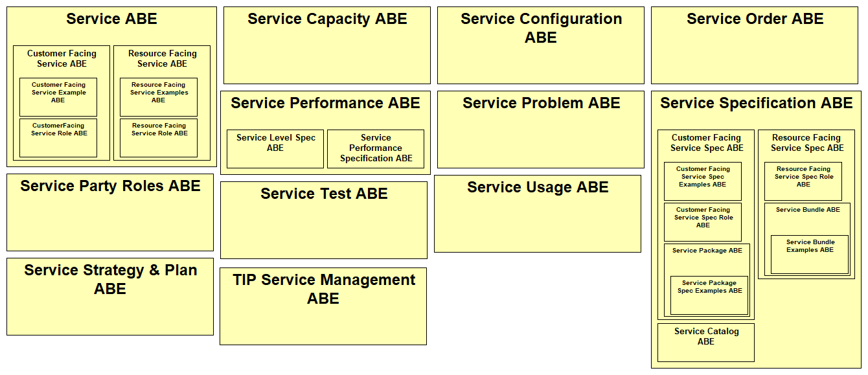Click the Service Problem ABE block
Screen dimensions: 868x375
click(541, 130)
